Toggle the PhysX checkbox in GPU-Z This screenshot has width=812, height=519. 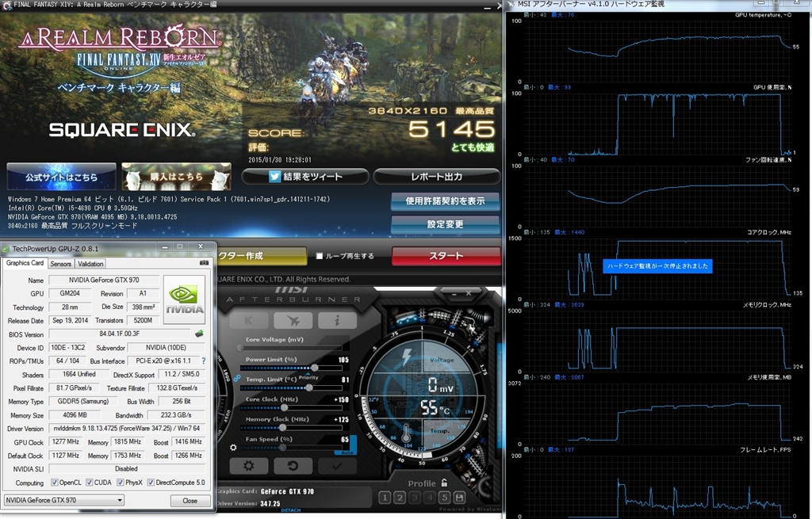pos(121,483)
